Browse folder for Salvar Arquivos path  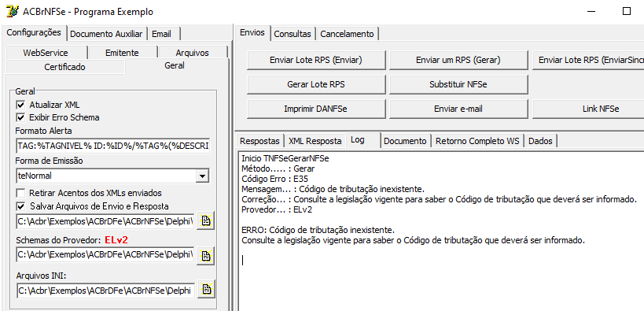(x=206, y=221)
